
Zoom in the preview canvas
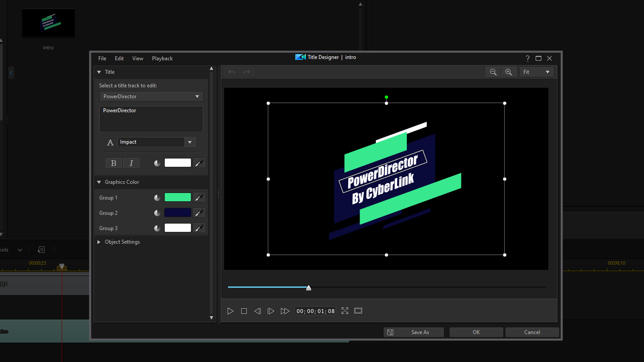509,72
